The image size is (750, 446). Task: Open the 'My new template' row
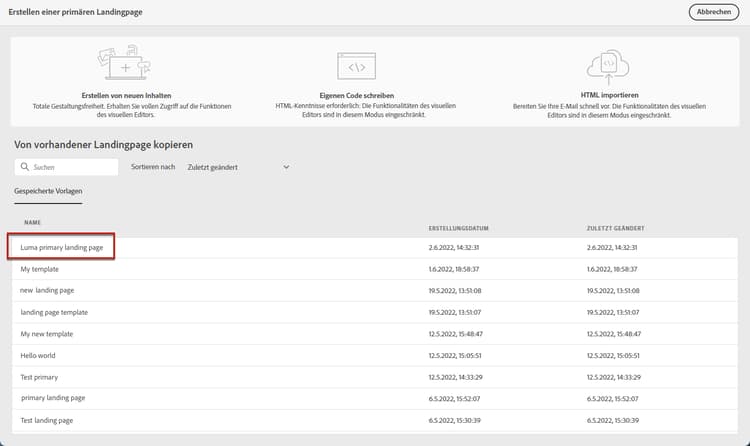coord(47,333)
